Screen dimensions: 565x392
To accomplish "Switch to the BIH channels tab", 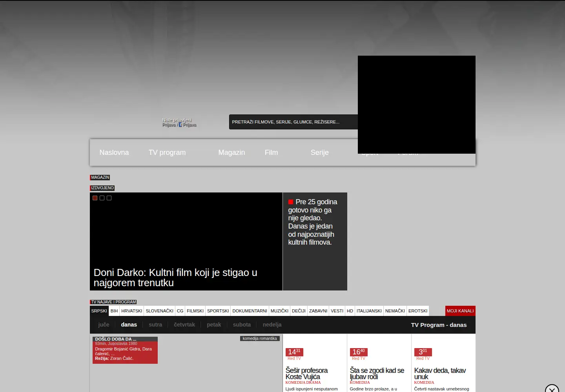I will tap(114, 311).
